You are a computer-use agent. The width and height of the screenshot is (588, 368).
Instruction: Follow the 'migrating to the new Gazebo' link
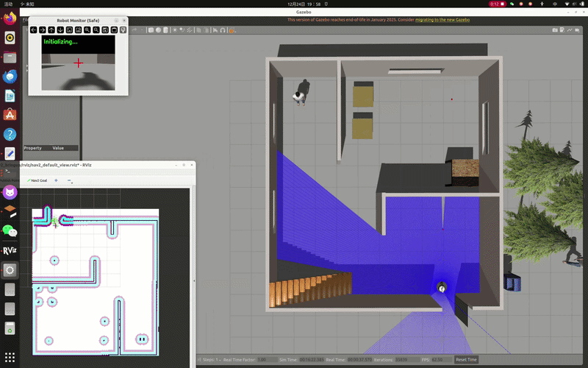(442, 20)
